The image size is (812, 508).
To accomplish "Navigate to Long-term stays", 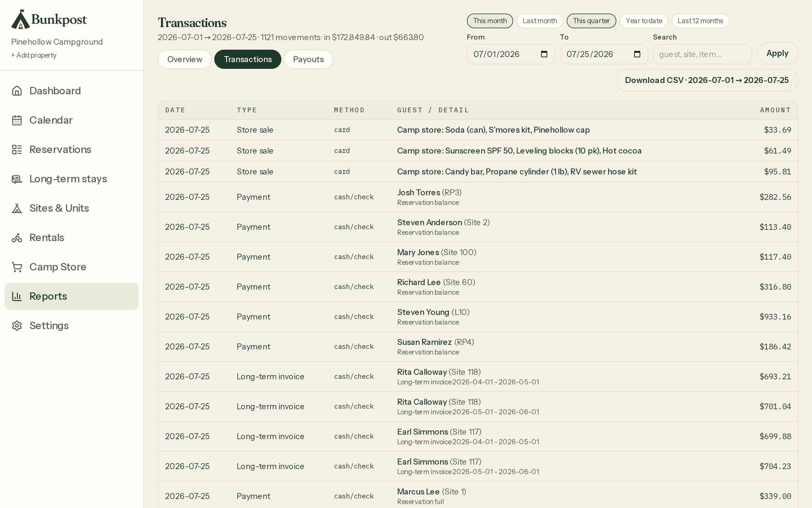I will pos(71,179).
